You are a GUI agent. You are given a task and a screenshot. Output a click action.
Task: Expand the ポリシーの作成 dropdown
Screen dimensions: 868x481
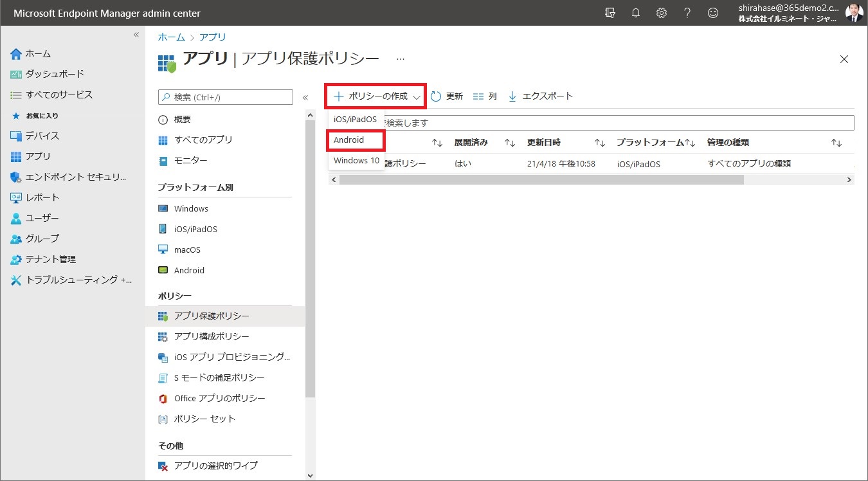(376, 96)
